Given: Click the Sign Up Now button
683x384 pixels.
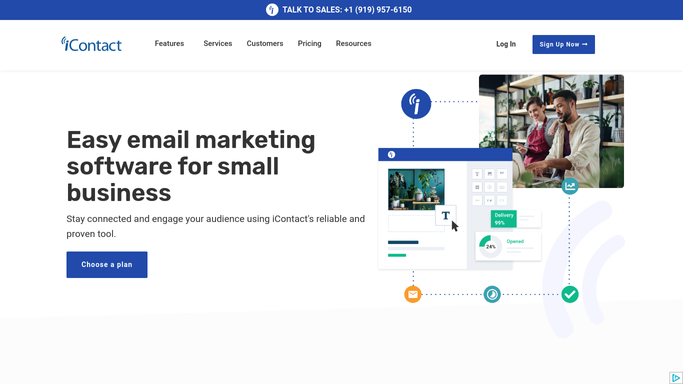Looking at the screenshot, I should [x=563, y=44].
